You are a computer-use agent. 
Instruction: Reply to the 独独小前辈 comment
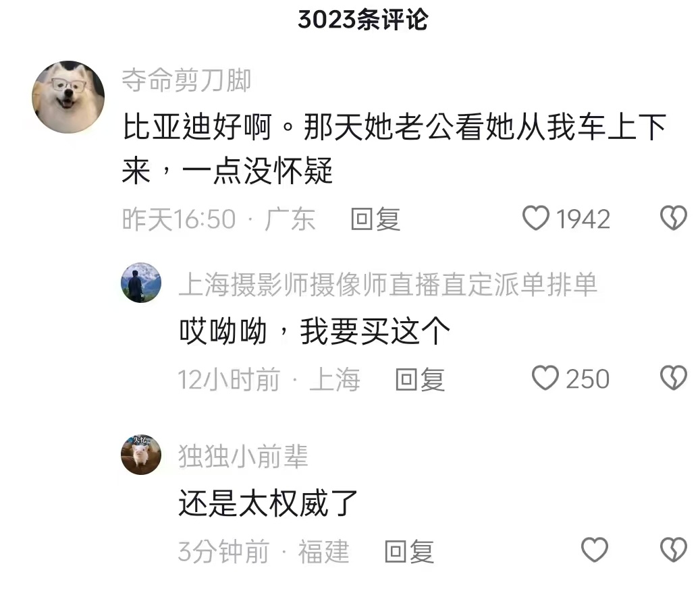(x=409, y=551)
